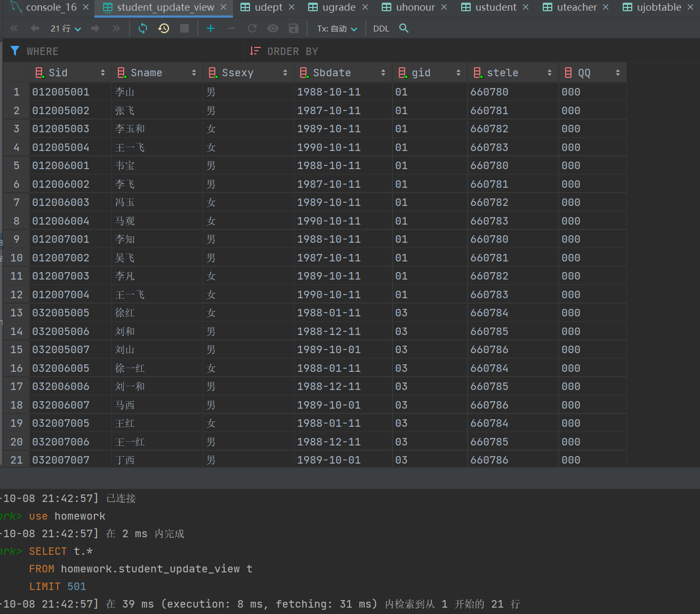Click the Ssexy column icon
This screenshot has height=614, width=700.
coord(213,73)
